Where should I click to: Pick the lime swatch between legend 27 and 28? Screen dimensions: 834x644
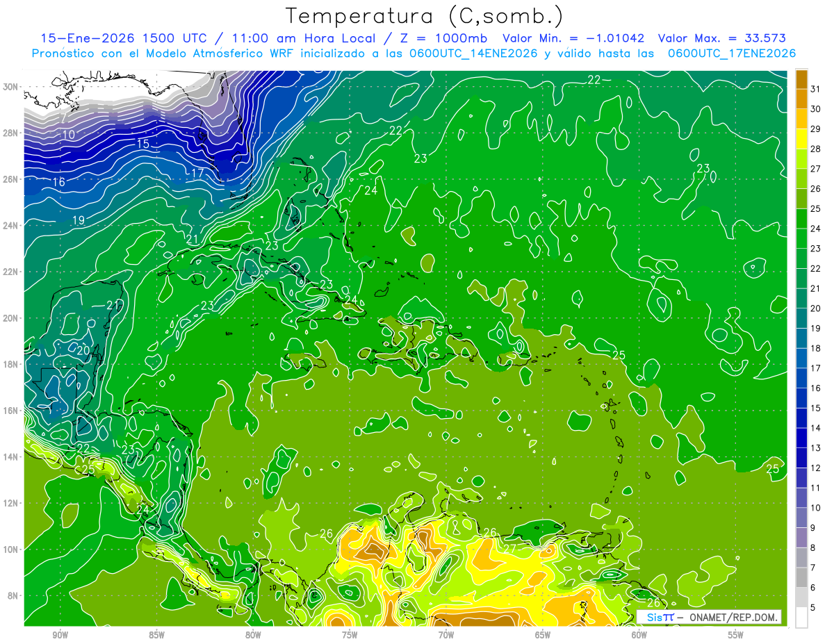click(801, 159)
